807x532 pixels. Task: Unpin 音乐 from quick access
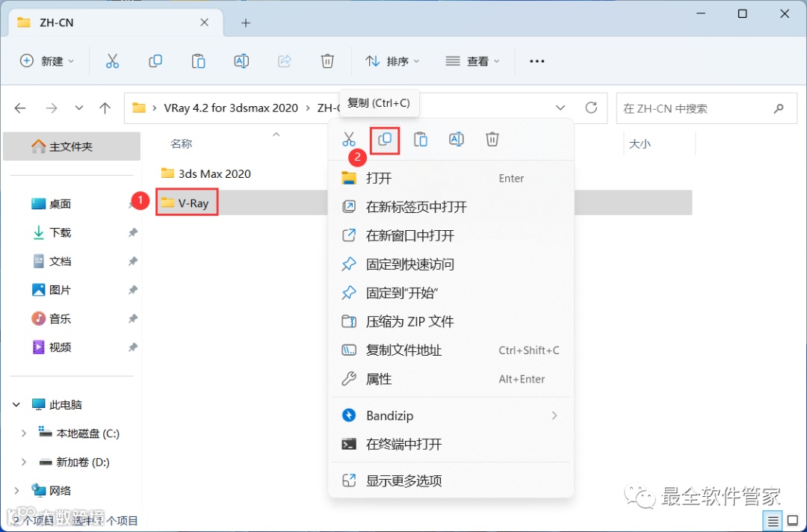(x=133, y=318)
